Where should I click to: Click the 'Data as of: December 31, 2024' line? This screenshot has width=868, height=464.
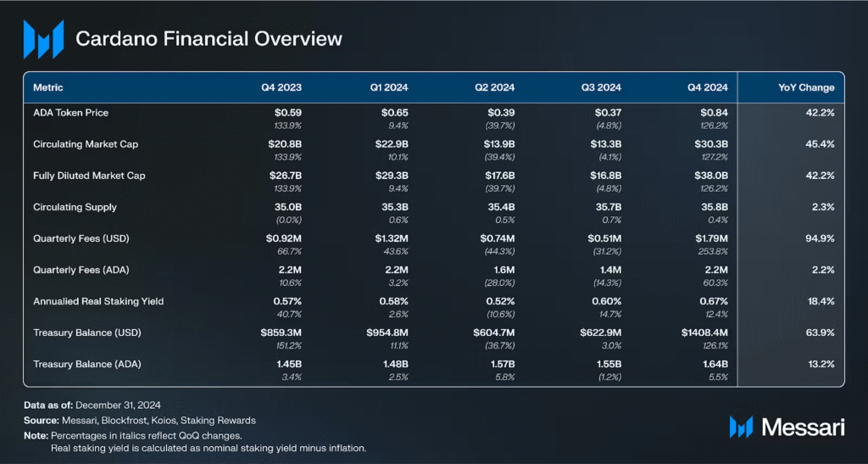(92, 405)
